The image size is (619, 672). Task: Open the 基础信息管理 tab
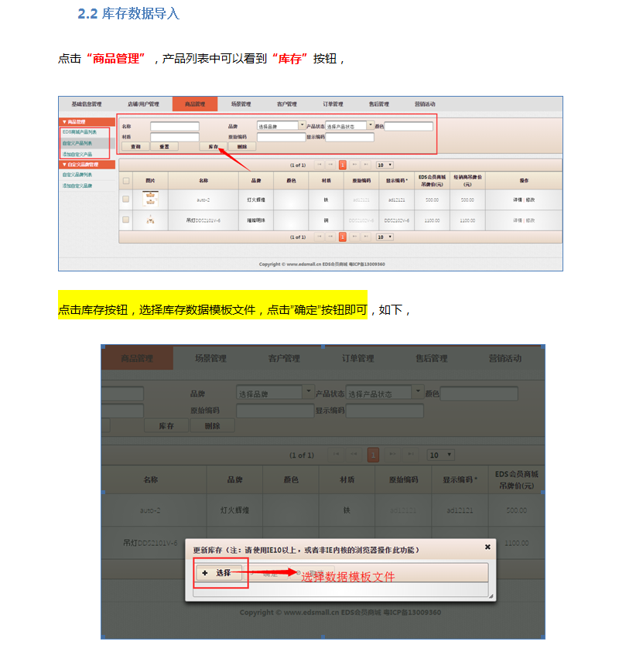coord(87,104)
